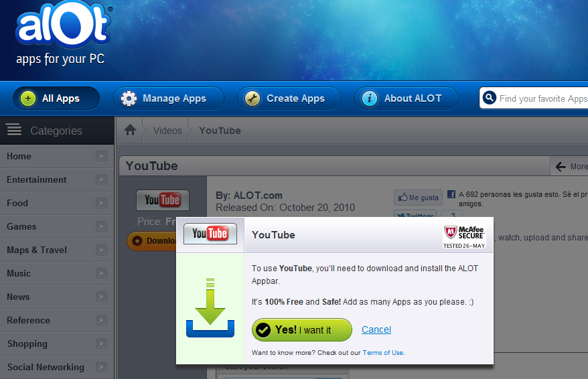Select the Reference category
Screen dimensions: 588x379
pos(57,321)
